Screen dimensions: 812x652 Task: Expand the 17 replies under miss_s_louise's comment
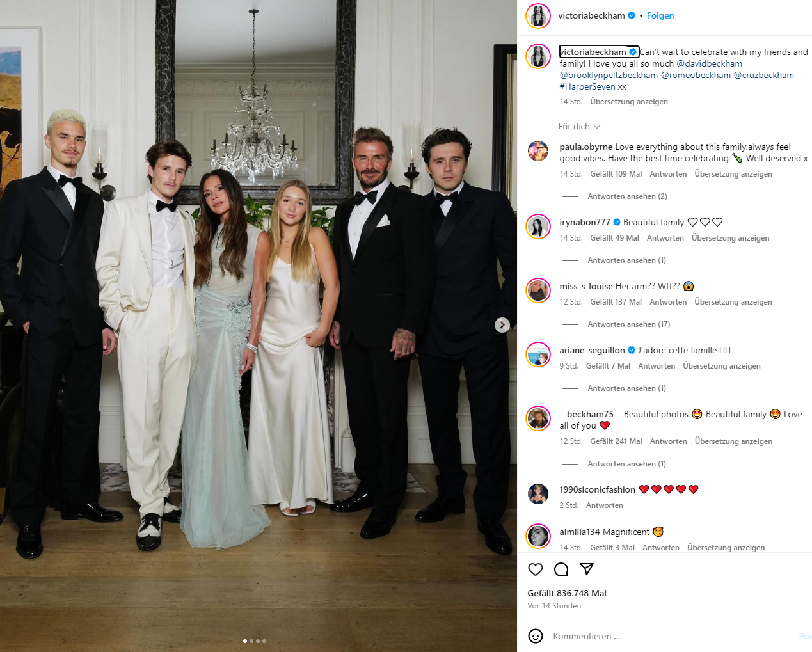pyautogui.click(x=628, y=324)
